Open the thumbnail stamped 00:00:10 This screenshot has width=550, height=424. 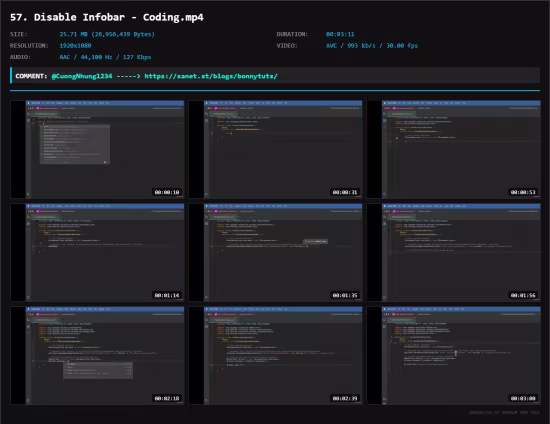pos(97,149)
